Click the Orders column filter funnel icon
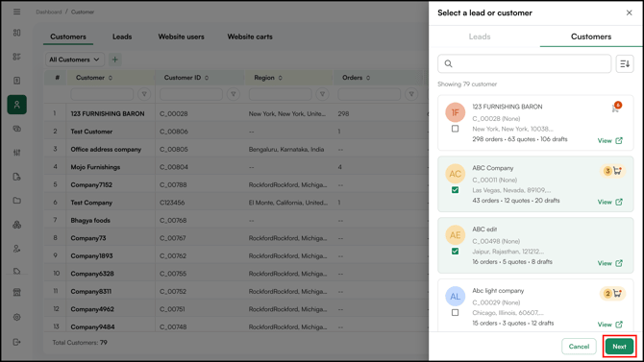Viewport: 644px width, 362px height. tap(411, 94)
